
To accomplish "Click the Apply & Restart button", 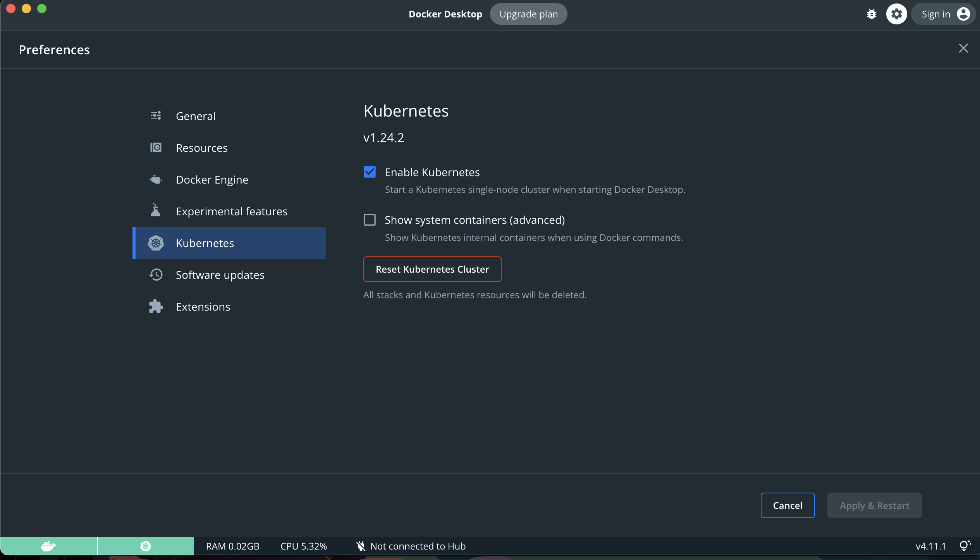I will click(874, 505).
